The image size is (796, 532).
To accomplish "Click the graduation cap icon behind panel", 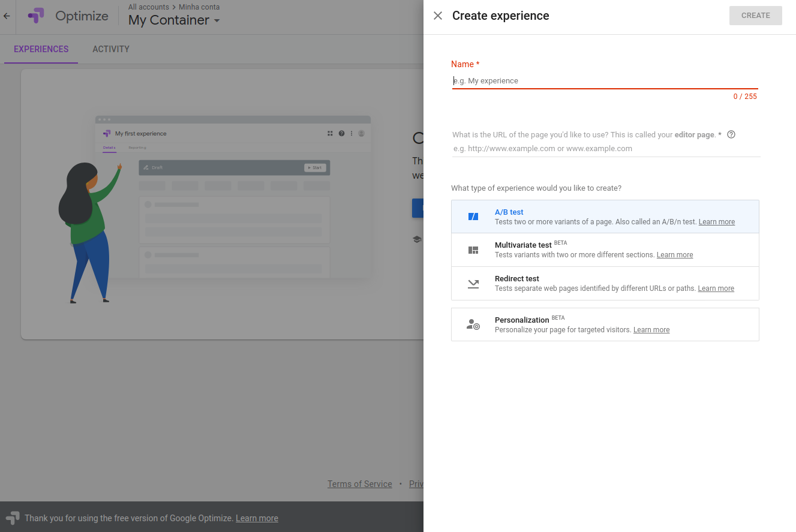I will [417, 239].
